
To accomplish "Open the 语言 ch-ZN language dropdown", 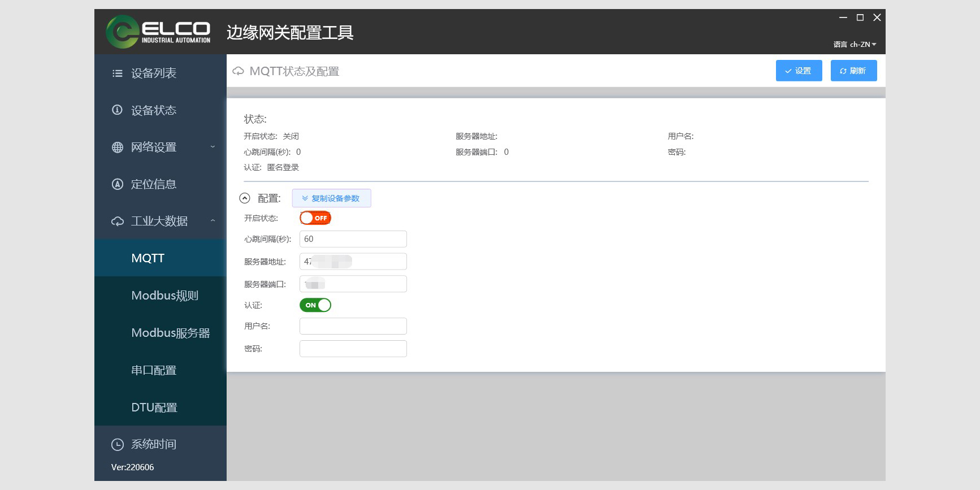I will click(855, 45).
